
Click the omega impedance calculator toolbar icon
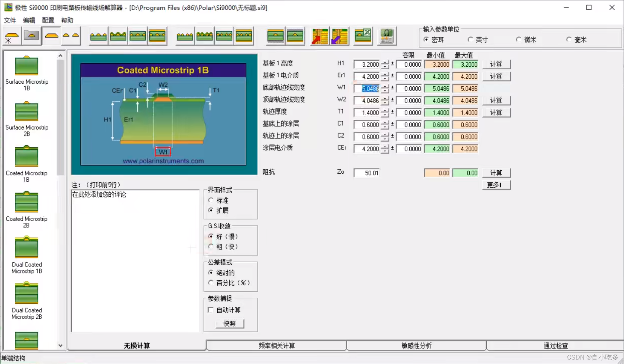[x=387, y=36]
